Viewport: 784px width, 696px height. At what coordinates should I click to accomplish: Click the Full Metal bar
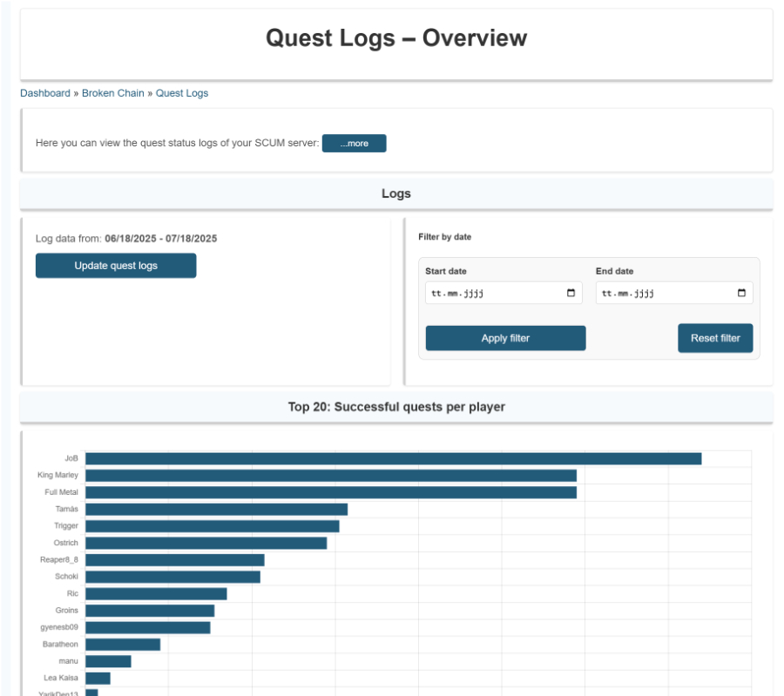point(331,492)
